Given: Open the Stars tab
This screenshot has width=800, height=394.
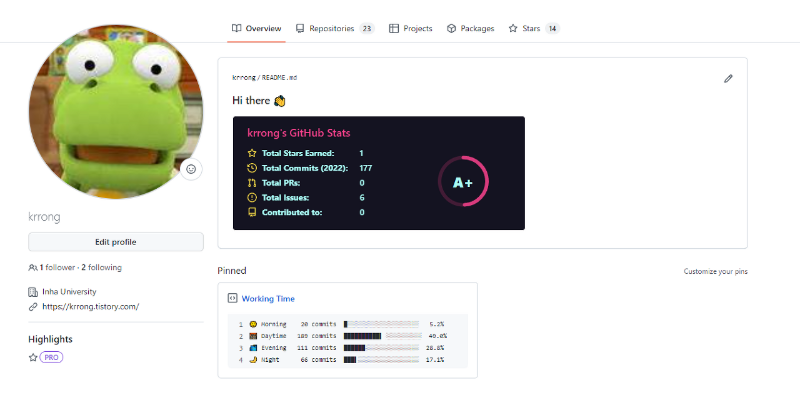Looking at the screenshot, I should point(534,29).
